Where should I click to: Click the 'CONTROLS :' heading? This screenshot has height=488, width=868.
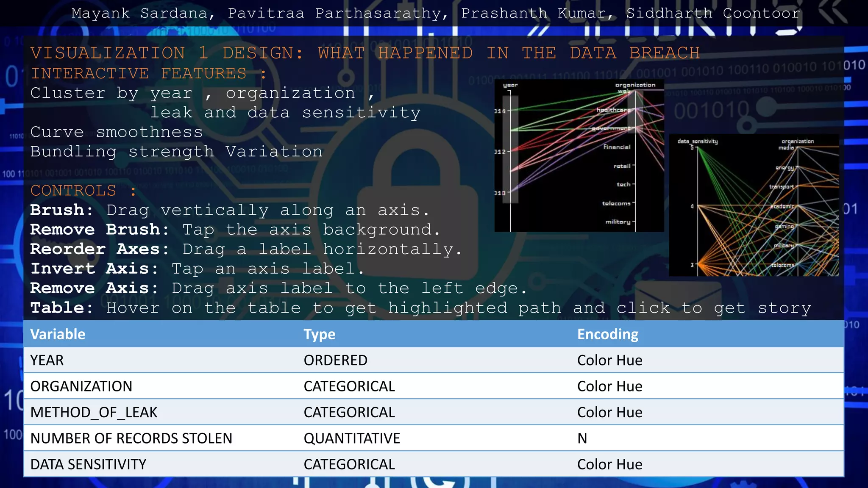click(83, 191)
